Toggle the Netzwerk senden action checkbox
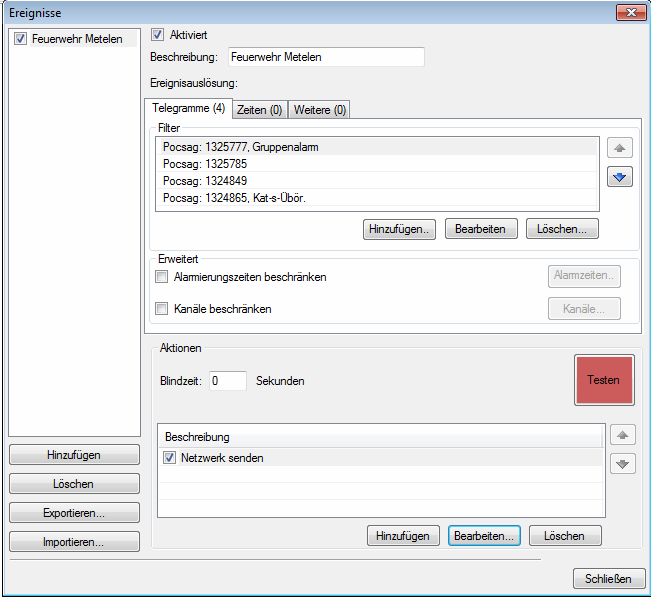The height and width of the screenshot is (601, 651). tap(169, 458)
